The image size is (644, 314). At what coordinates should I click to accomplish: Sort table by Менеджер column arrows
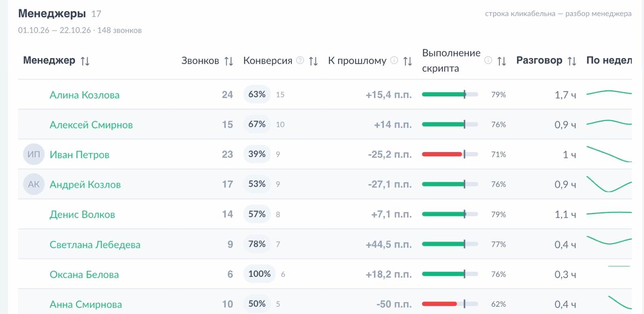[x=85, y=61]
